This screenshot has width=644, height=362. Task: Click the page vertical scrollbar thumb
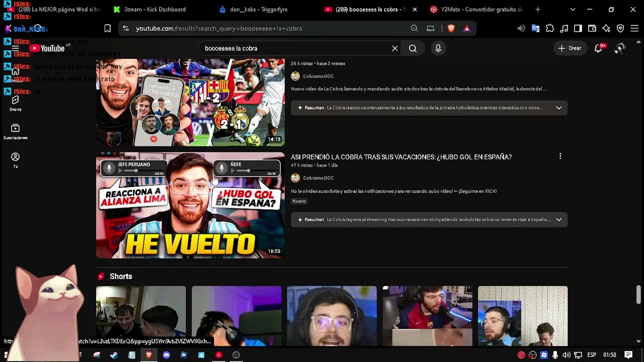pyautogui.click(x=638, y=295)
